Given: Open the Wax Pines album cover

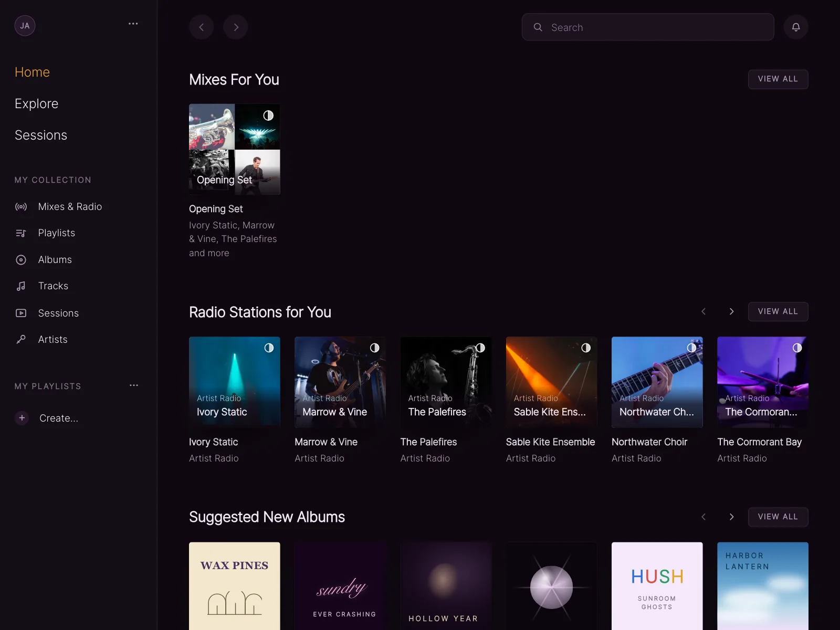Looking at the screenshot, I should click(235, 586).
